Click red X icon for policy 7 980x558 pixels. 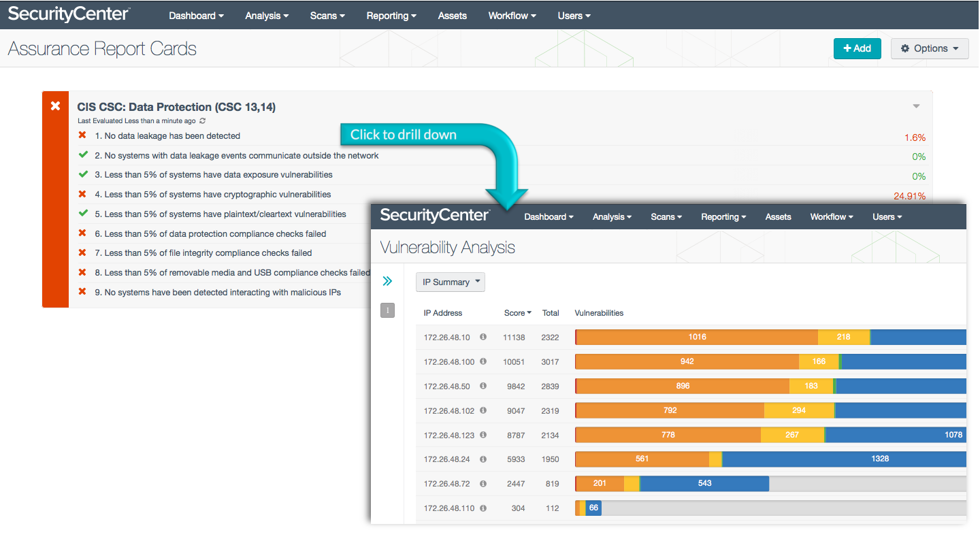82,252
